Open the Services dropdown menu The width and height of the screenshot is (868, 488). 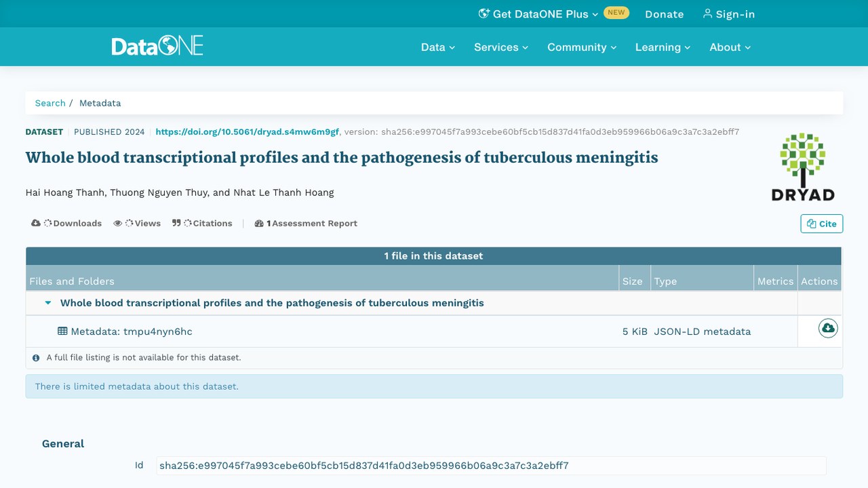tap(501, 47)
